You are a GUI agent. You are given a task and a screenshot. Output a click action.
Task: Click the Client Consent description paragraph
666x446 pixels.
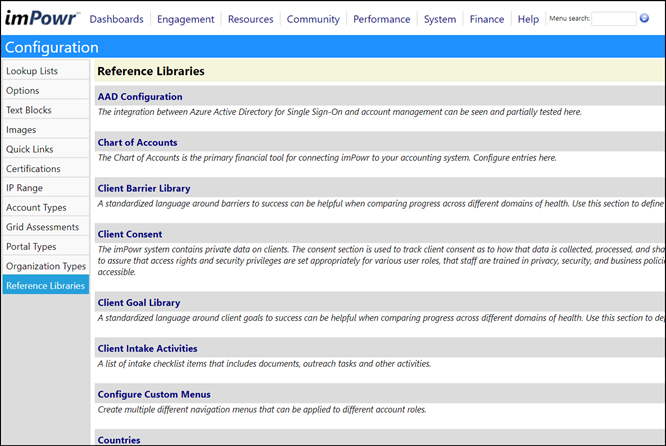coord(380,261)
